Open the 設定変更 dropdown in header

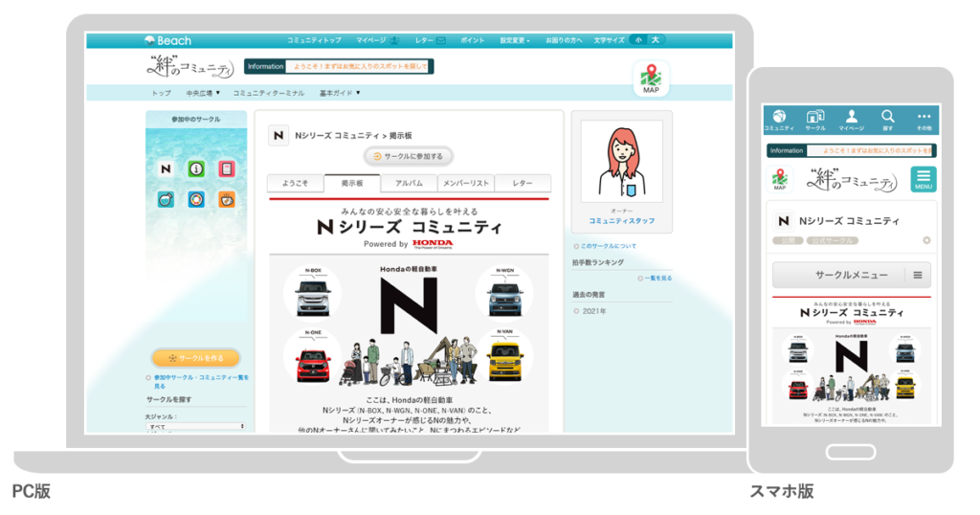514,40
